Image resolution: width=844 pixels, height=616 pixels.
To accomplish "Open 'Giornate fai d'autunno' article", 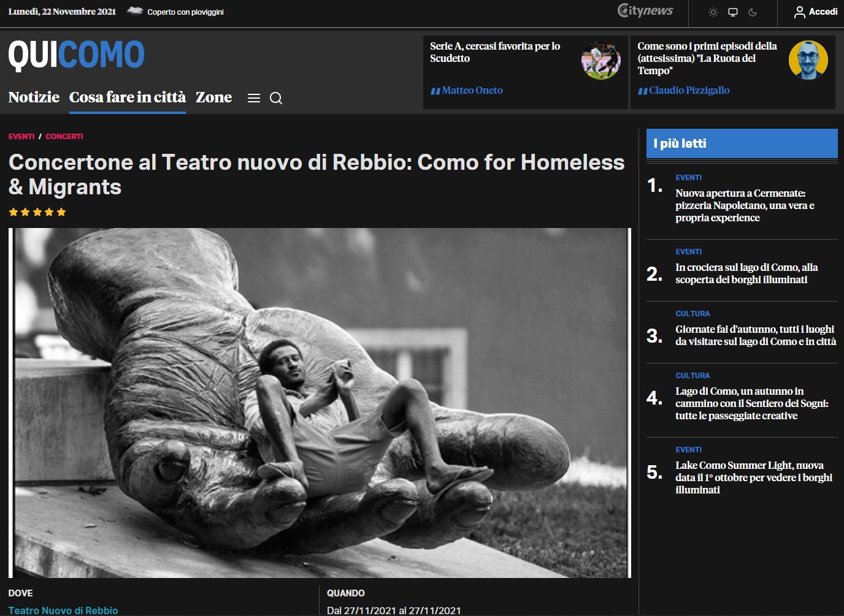I will (756, 335).
